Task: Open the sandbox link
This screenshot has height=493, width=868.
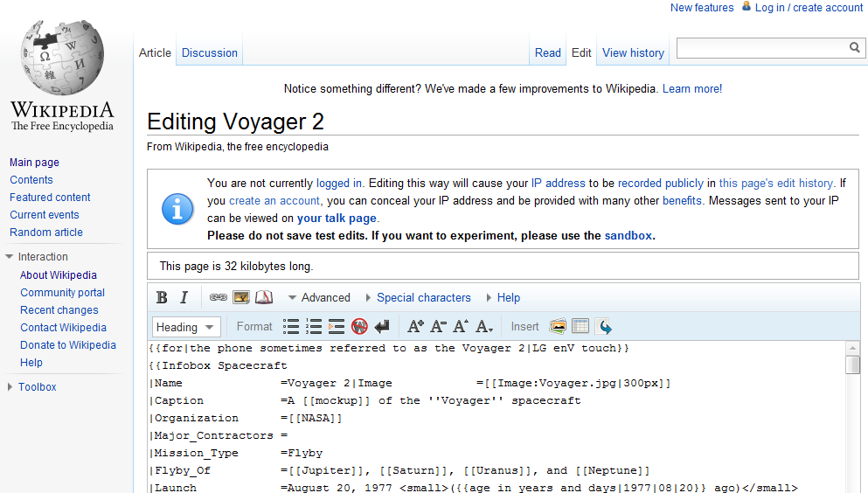Action: (628, 236)
